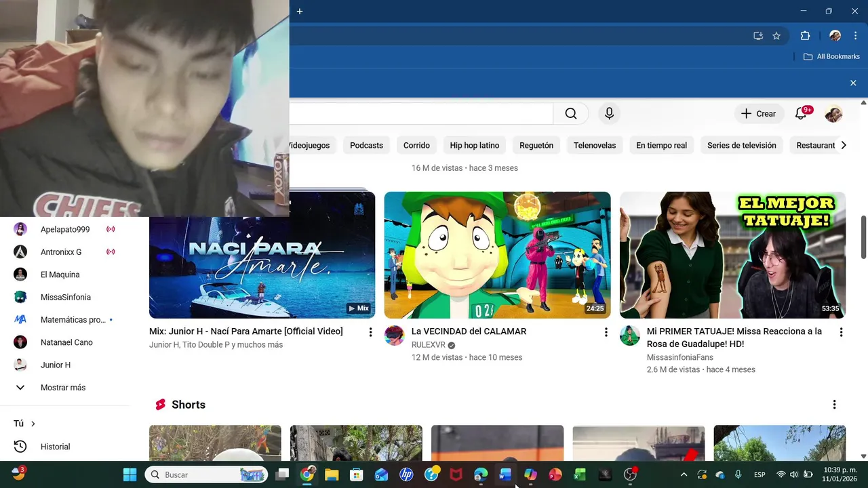The height and width of the screenshot is (488, 868).
Task: Go to the Matemáticas pro subscription
Action: (x=64, y=320)
